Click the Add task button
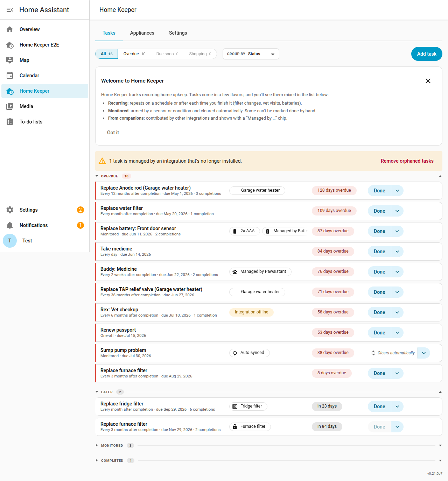 pyautogui.click(x=427, y=54)
